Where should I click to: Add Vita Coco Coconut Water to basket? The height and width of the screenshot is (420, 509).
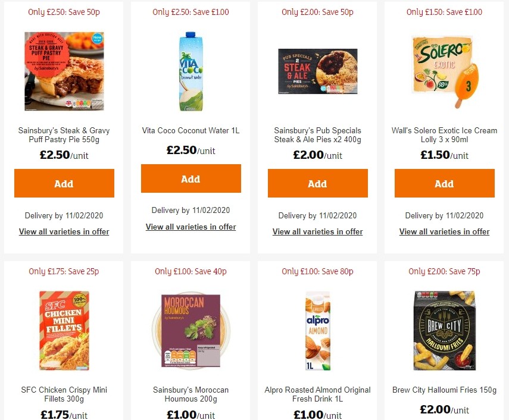click(191, 178)
